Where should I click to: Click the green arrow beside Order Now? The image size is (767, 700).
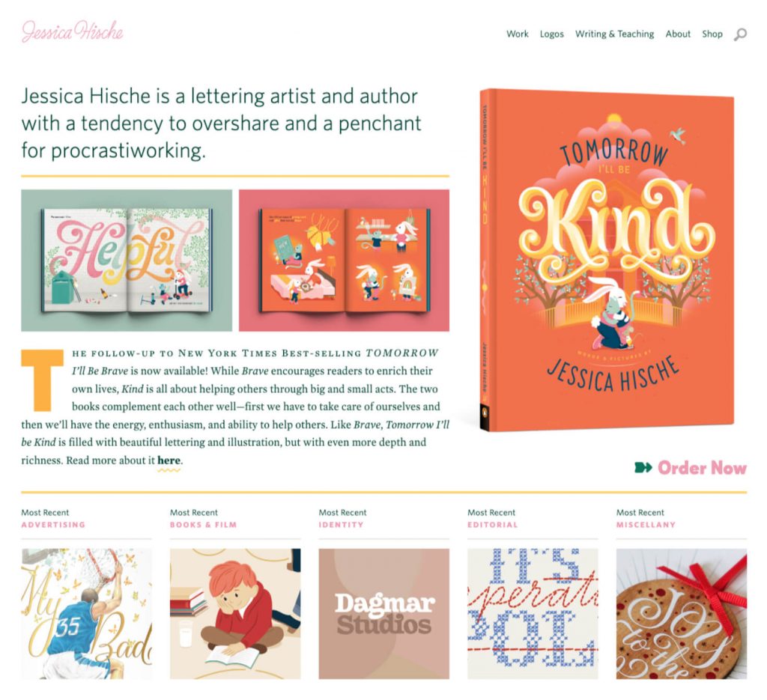(643, 468)
